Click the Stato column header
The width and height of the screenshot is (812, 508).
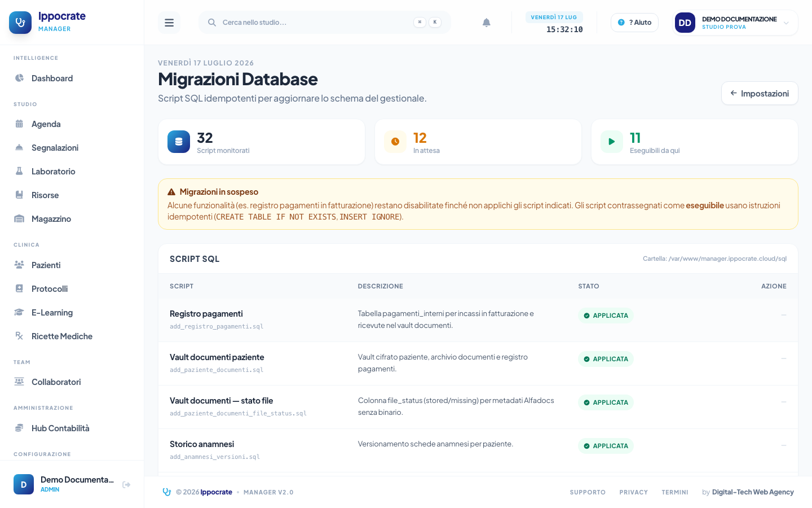(x=589, y=286)
